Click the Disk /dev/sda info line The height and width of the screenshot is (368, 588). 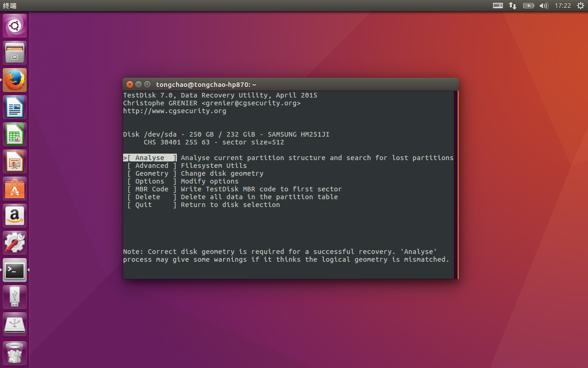tap(226, 134)
